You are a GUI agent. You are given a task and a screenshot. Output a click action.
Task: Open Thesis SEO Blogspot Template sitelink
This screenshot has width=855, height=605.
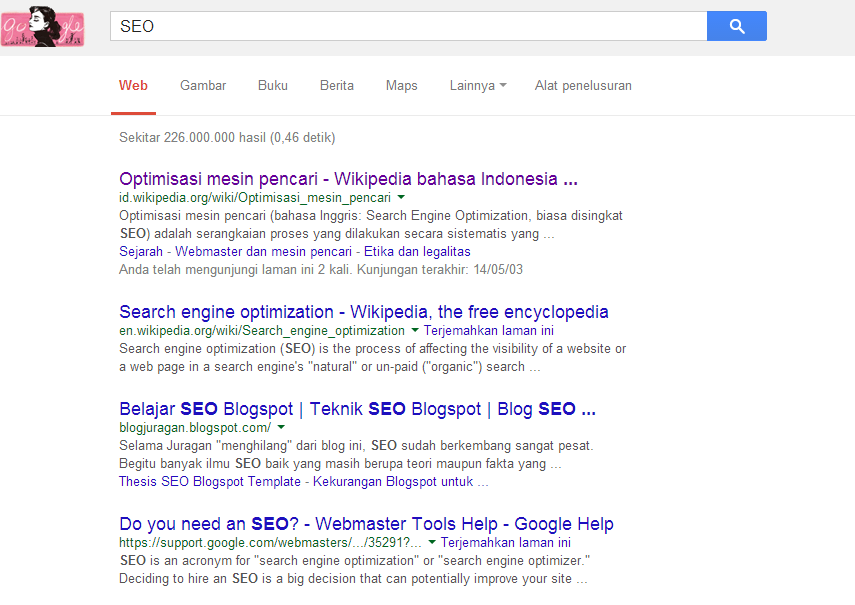pyautogui.click(x=209, y=481)
